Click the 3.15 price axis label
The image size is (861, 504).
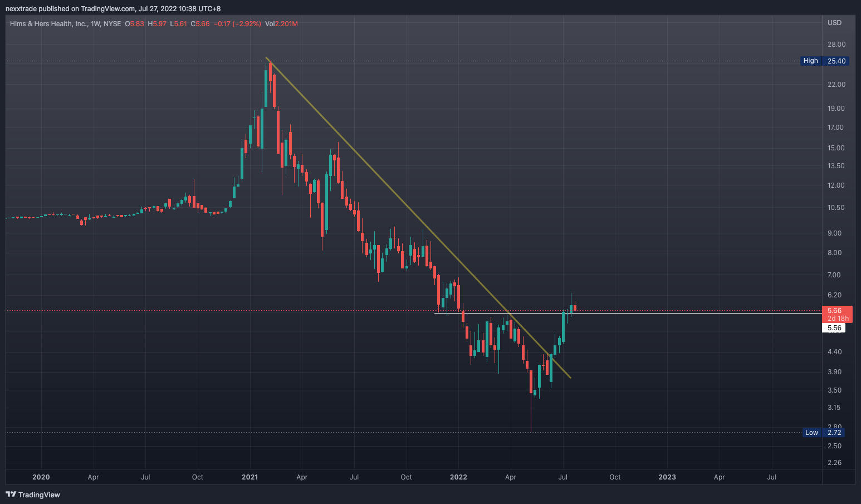[x=834, y=408]
